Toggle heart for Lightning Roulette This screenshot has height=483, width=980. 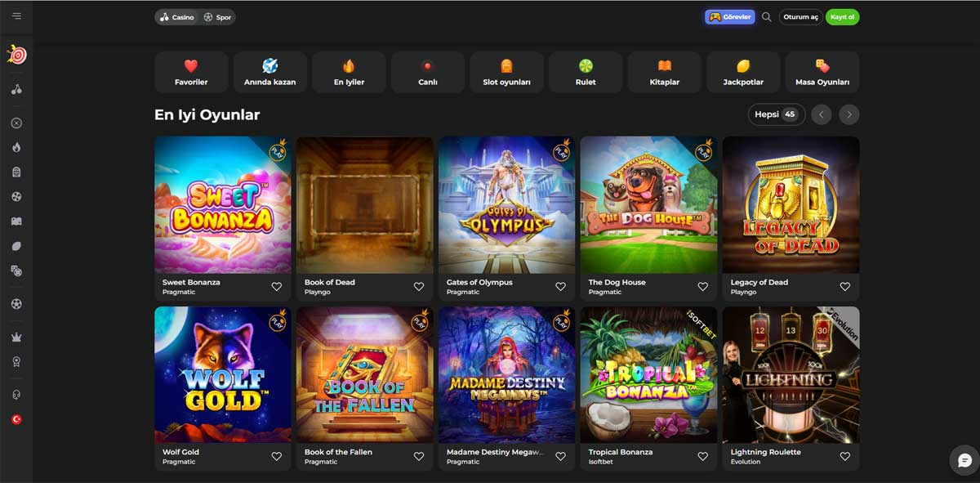(x=844, y=457)
